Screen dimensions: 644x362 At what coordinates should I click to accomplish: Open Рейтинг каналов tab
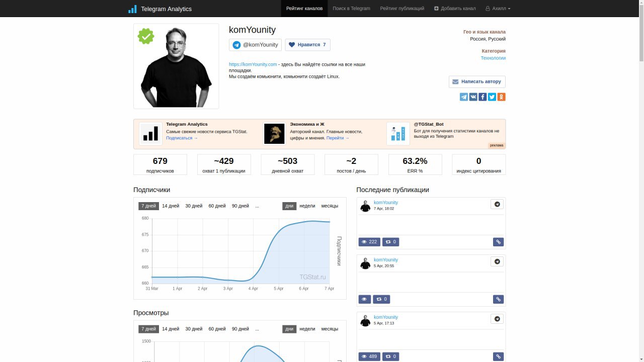point(304,9)
